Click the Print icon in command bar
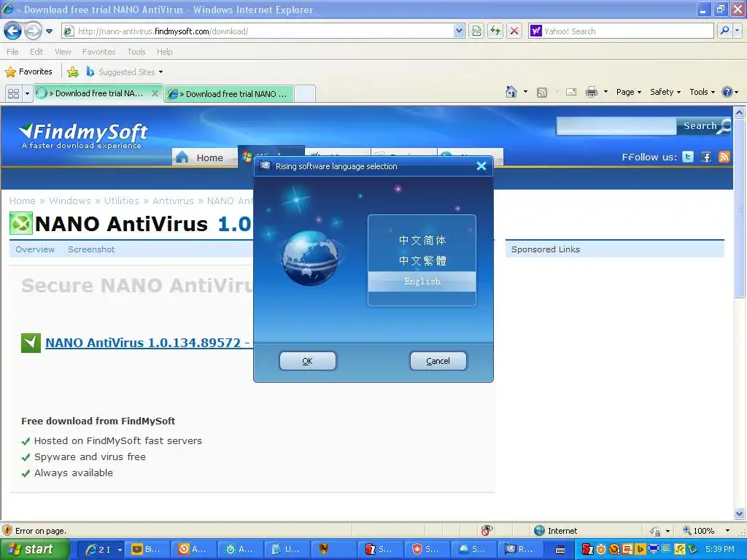Image resolution: width=747 pixels, height=560 pixels. (x=591, y=92)
